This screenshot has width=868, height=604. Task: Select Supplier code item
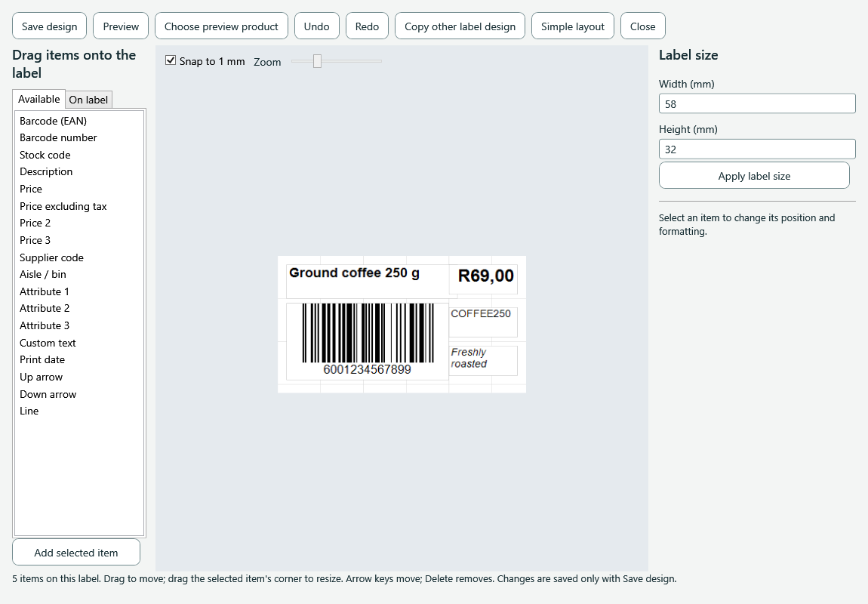(x=79, y=257)
